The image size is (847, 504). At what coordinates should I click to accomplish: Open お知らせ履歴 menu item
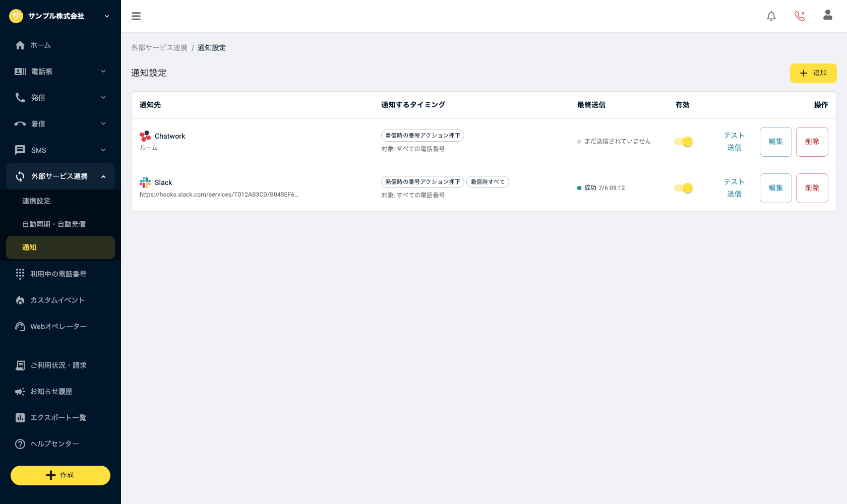(x=60, y=392)
